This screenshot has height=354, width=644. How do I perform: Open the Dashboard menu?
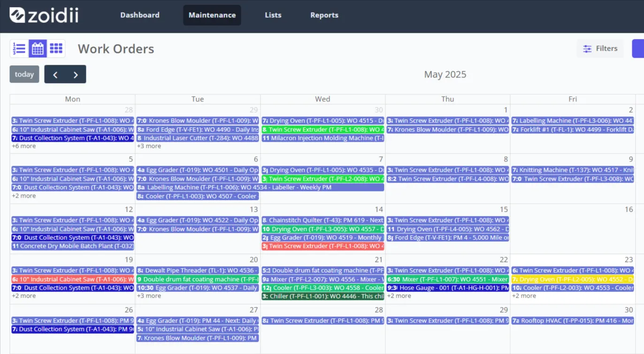pos(140,15)
